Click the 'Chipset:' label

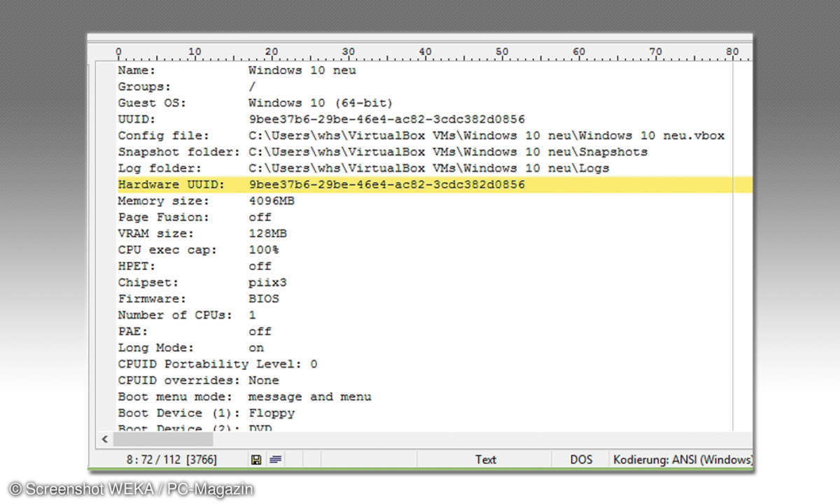tap(148, 283)
